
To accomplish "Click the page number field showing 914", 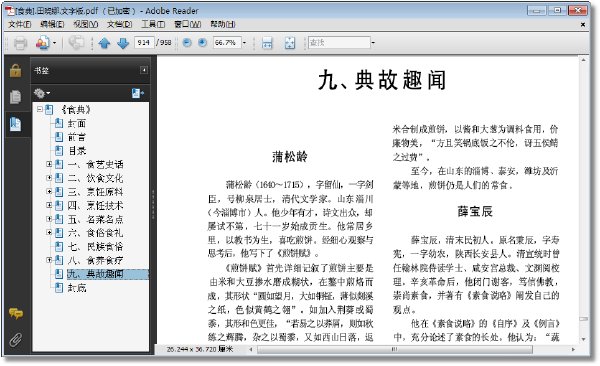I will pyautogui.click(x=144, y=42).
